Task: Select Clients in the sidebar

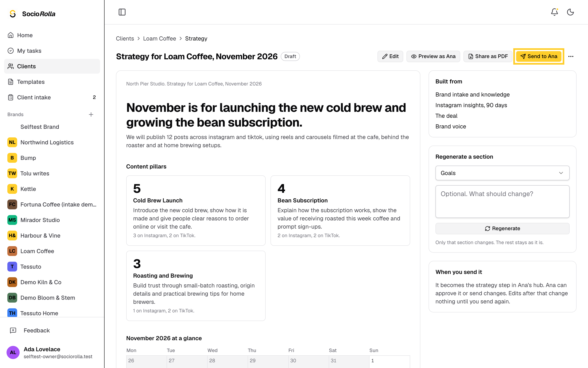Action: click(x=52, y=66)
